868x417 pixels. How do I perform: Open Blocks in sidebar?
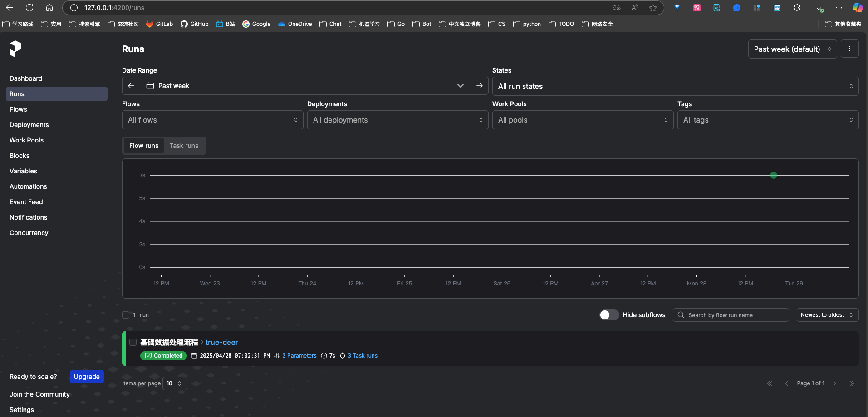tap(57, 156)
